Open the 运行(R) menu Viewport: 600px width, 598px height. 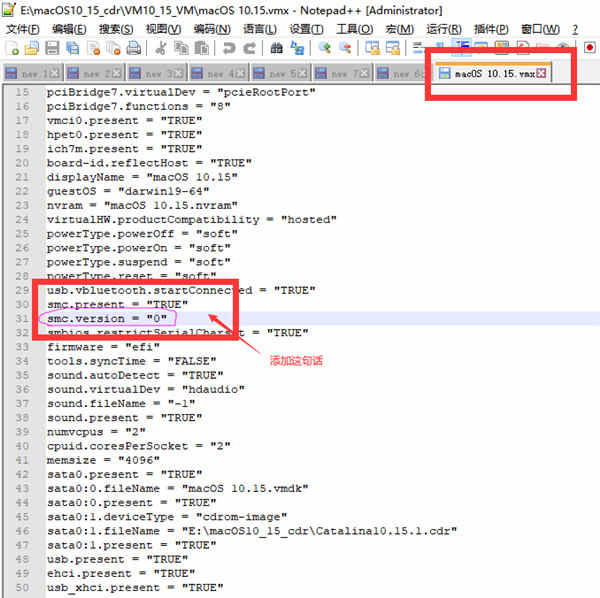coord(444,29)
